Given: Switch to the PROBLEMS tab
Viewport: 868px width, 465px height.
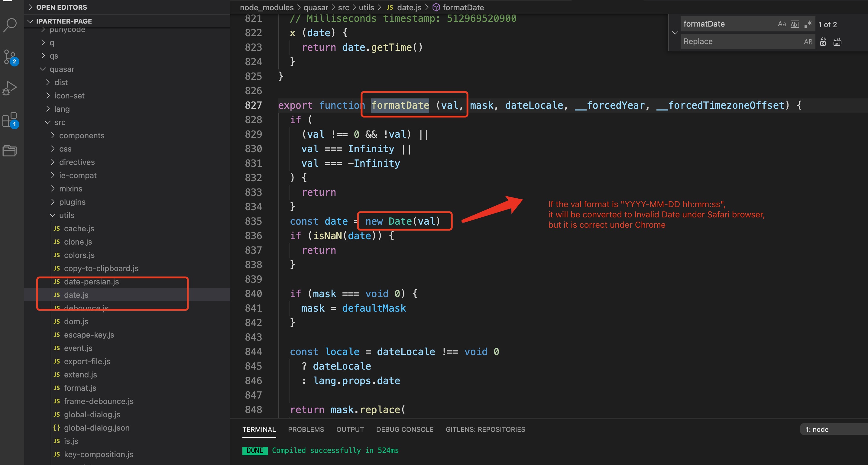Looking at the screenshot, I should pyautogui.click(x=306, y=429).
